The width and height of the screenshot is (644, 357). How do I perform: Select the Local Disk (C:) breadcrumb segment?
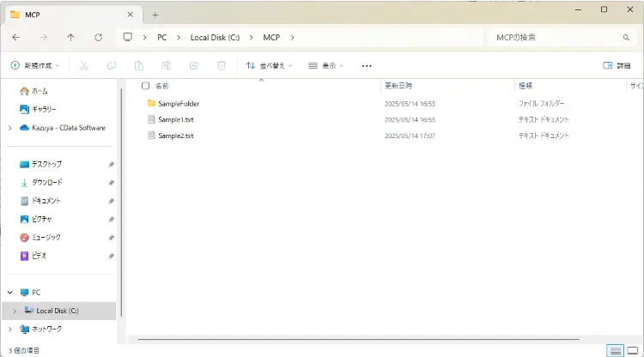(x=215, y=38)
